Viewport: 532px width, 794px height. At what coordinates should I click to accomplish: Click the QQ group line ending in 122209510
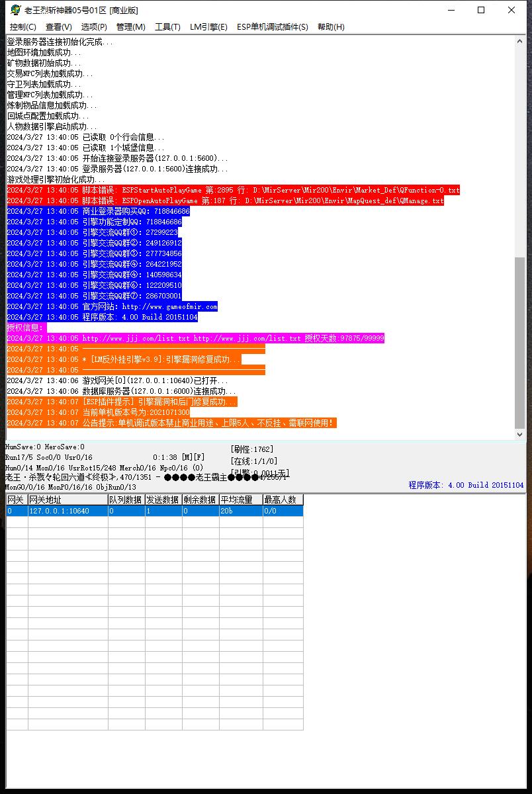[x=94, y=285]
